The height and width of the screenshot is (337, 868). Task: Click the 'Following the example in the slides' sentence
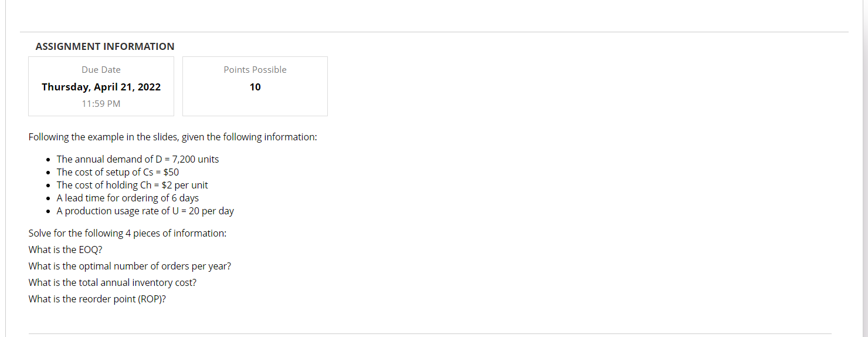pyautogui.click(x=173, y=137)
